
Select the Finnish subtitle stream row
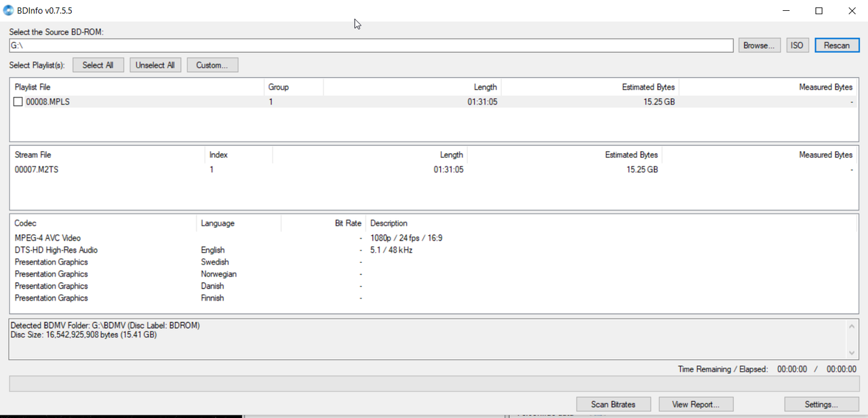point(434,298)
